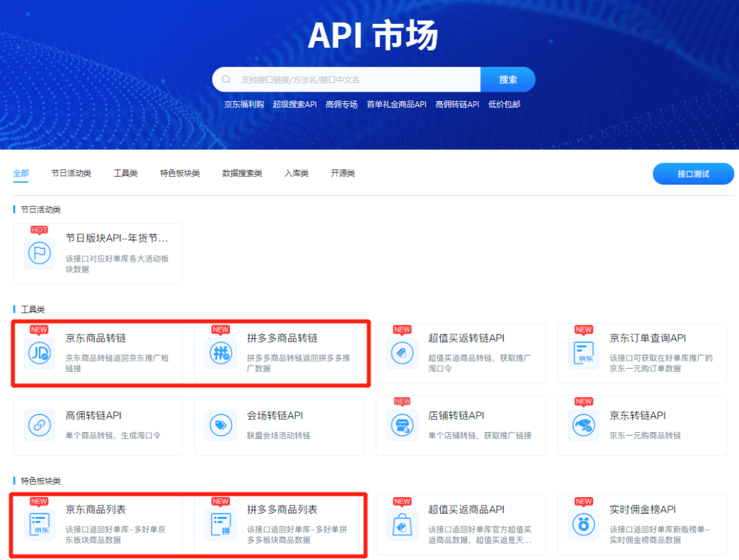The image size is (739, 560).
Task: Open the 节日版块API-年货节 card title
Action: click(117, 239)
